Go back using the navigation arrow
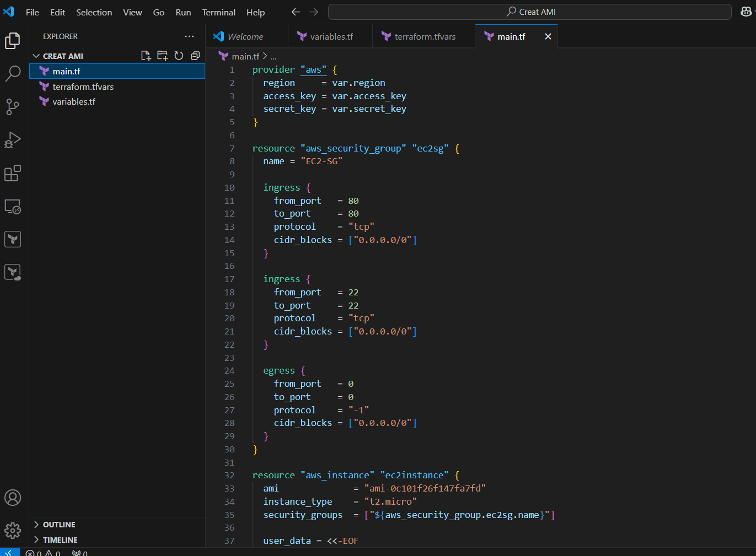Image resolution: width=756 pixels, height=556 pixels. pos(296,12)
